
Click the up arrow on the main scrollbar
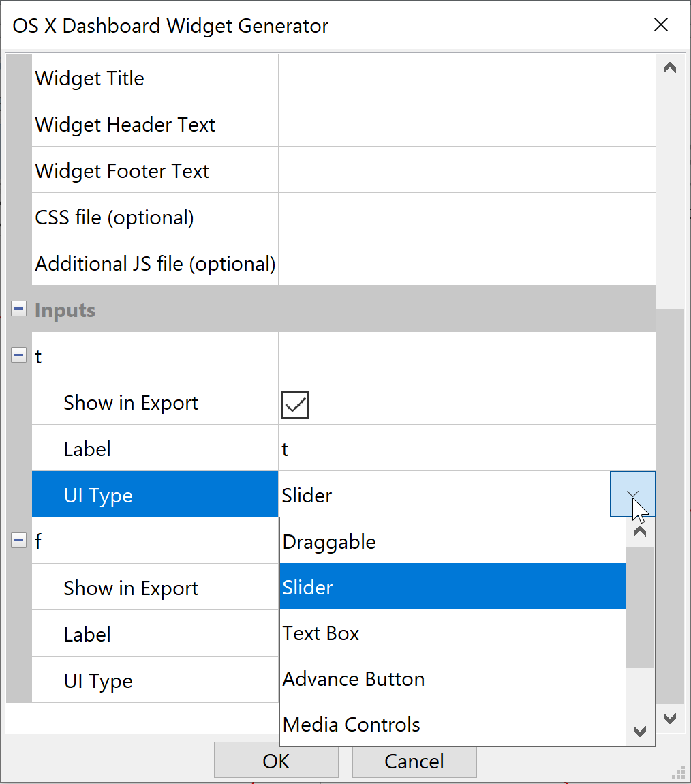(x=669, y=66)
